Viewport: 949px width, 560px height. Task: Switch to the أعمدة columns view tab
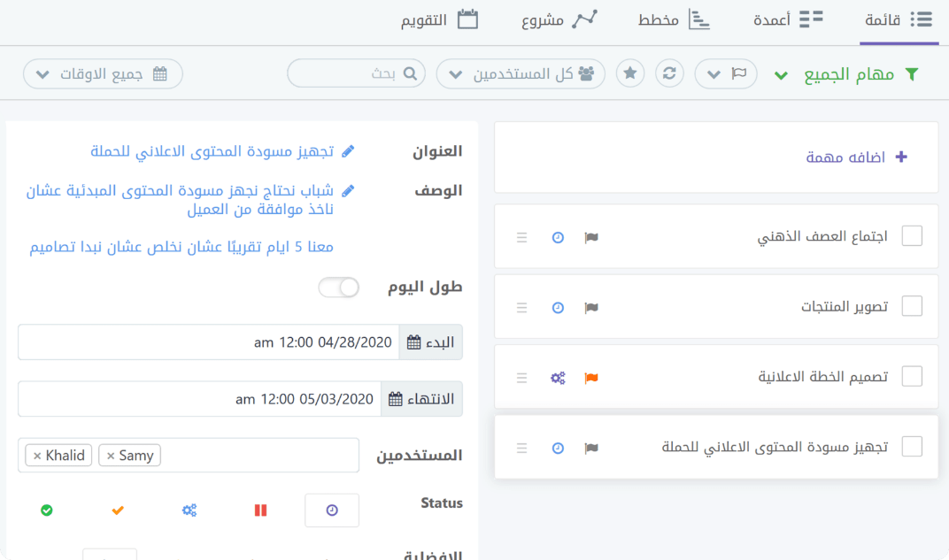(787, 20)
